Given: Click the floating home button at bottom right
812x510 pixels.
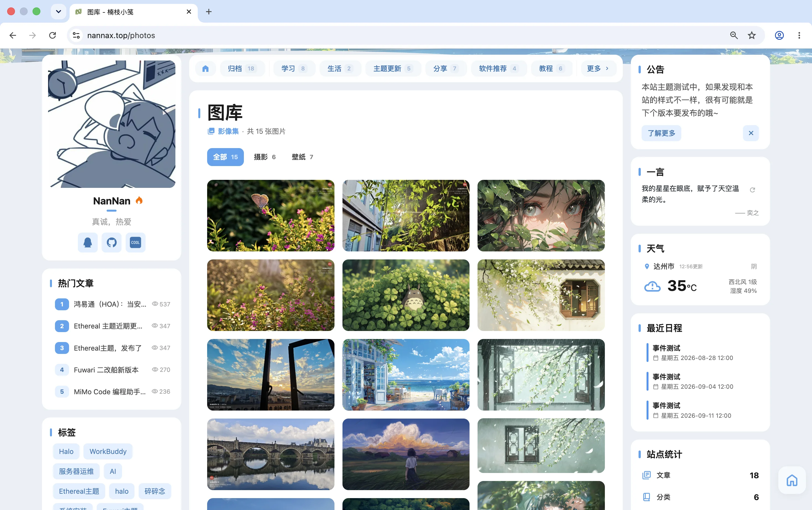Looking at the screenshot, I should [792, 480].
